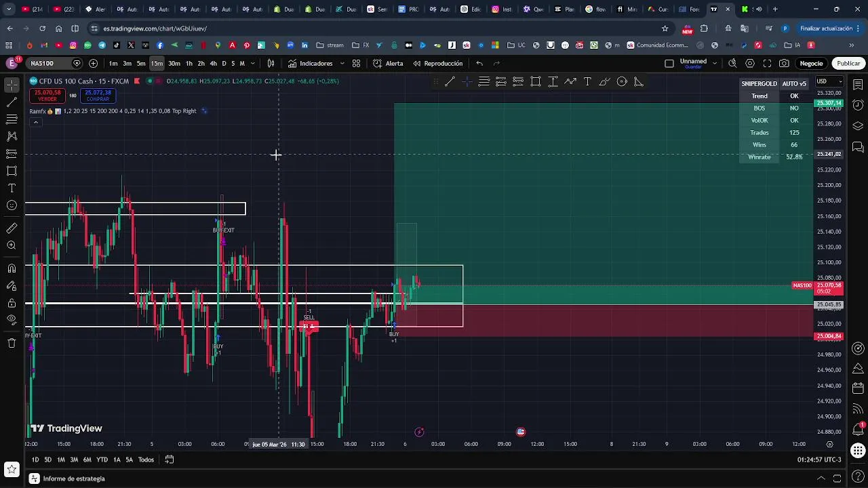Open the NAS100 symbol search box

pos(56,63)
